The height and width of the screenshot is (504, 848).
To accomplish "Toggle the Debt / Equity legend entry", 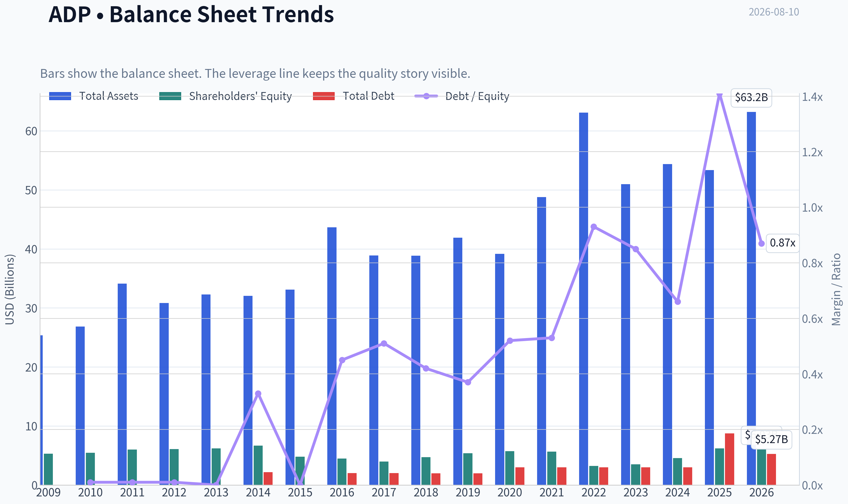I will coord(462,96).
